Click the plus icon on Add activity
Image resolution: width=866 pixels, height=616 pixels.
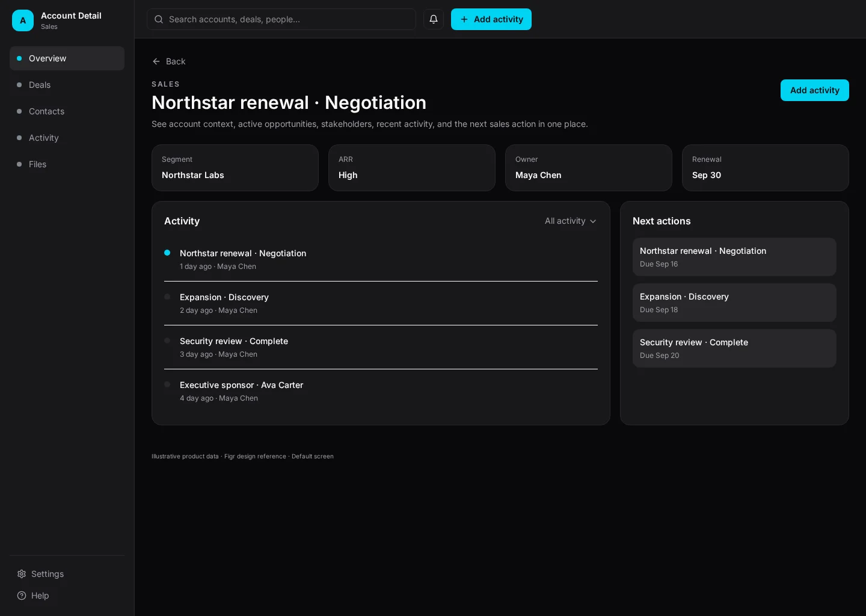pyautogui.click(x=464, y=19)
